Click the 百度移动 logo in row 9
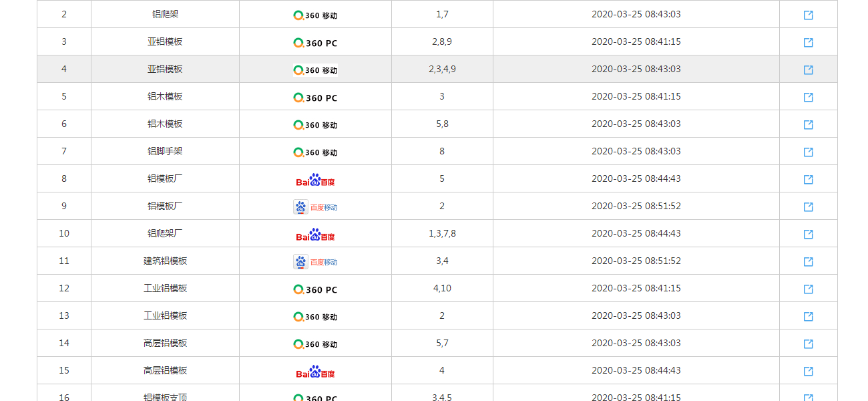This screenshot has width=868, height=401. pos(315,207)
